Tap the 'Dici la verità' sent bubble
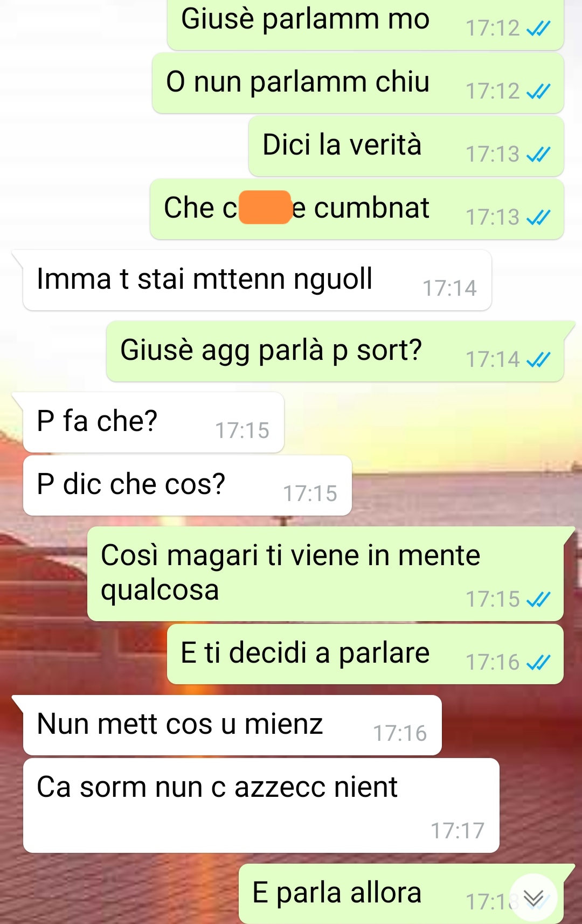 pyautogui.click(x=406, y=146)
